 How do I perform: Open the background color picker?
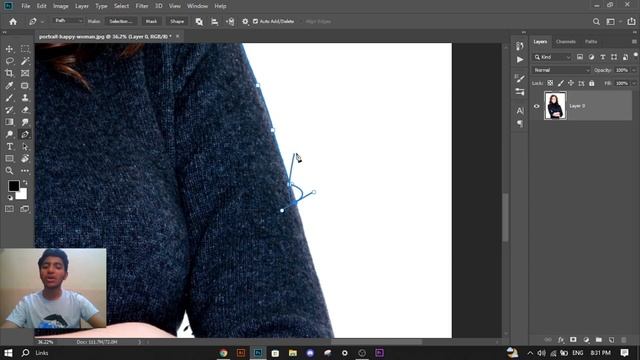pos(22,195)
